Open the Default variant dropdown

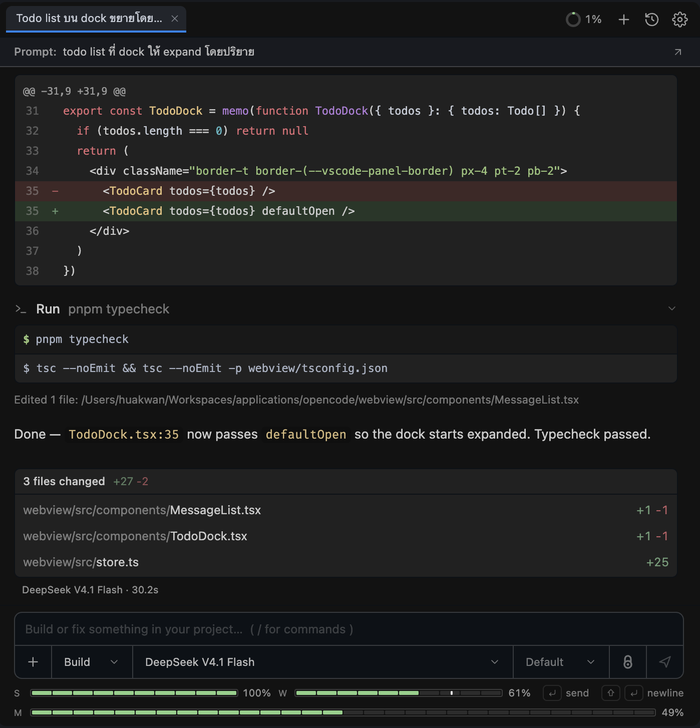pyautogui.click(x=561, y=662)
